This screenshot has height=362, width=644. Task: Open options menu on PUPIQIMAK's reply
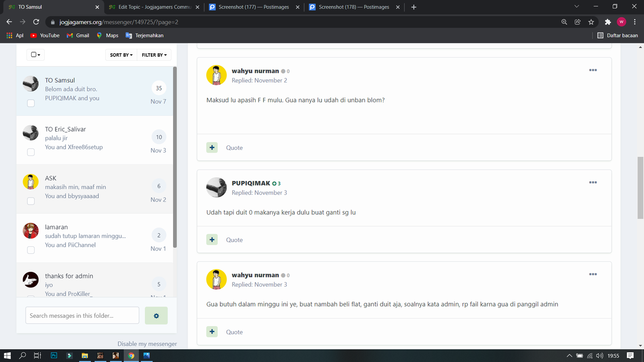tap(593, 183)
